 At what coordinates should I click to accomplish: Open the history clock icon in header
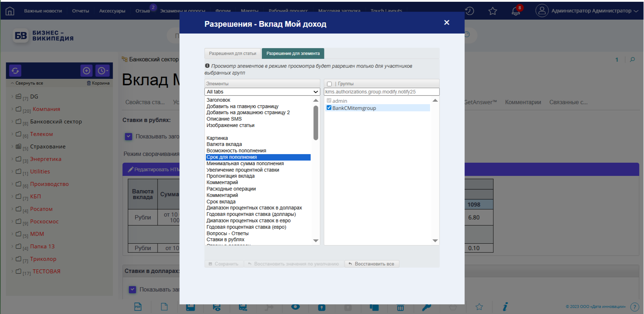[469, 11]
